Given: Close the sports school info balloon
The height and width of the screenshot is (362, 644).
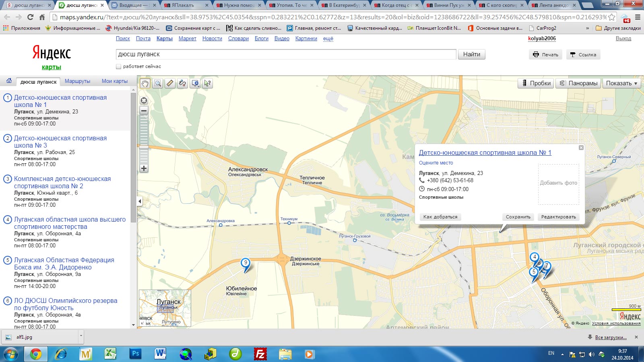Looking at the screenshot, I should pos(581,148).
